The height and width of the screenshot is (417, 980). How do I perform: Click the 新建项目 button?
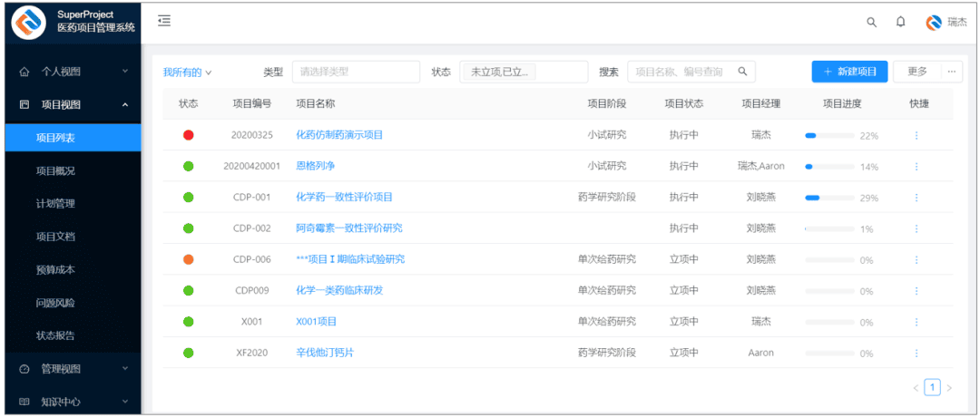[849, 72]
